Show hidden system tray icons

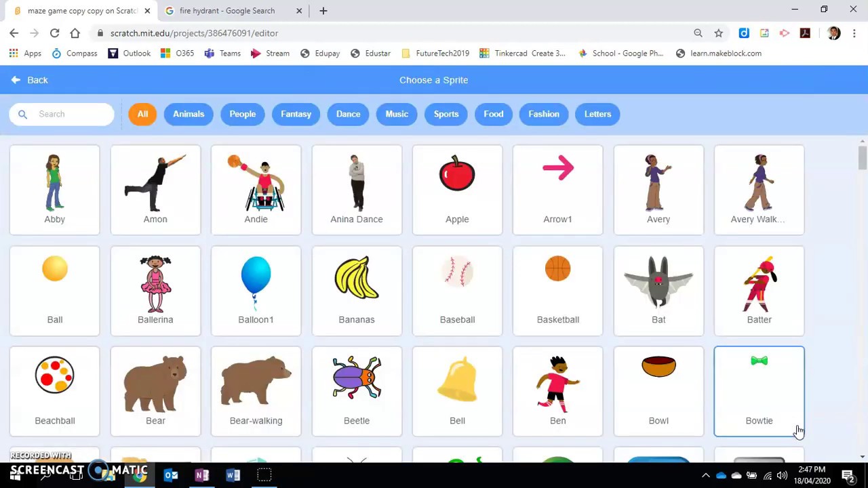coord(705,475)
